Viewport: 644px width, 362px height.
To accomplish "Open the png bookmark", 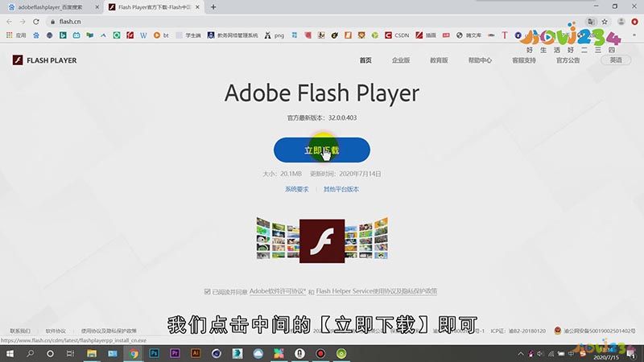I will coord(274,35).
